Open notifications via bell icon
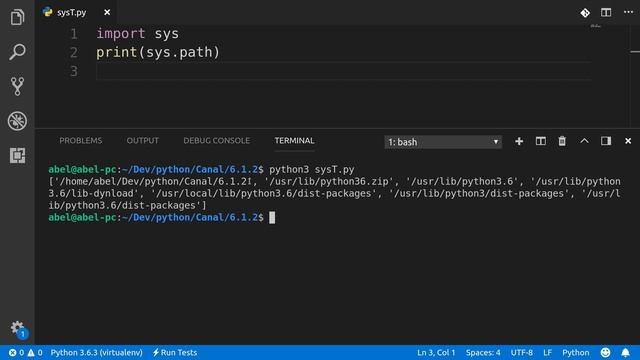 [625, 353]
